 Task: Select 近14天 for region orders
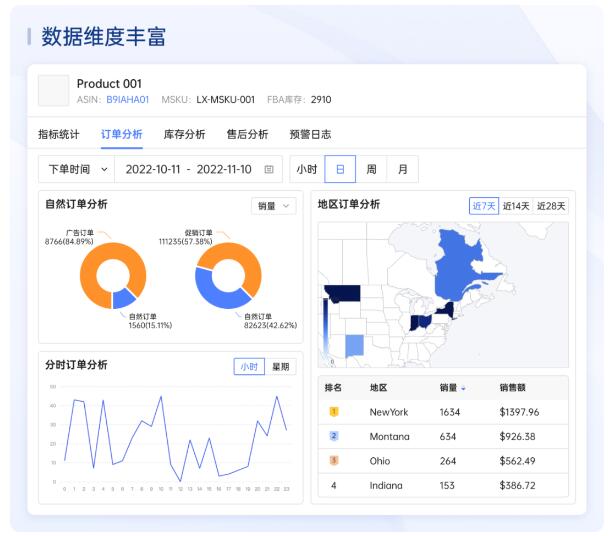(x=516, y=206)
